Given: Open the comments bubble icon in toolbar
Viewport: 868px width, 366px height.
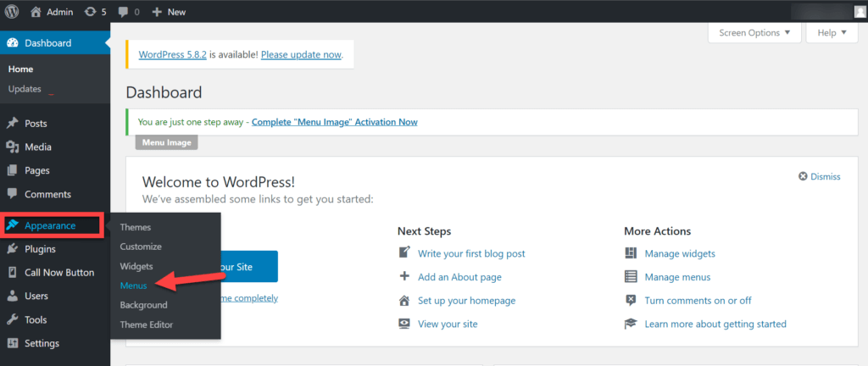Looking at the screenshot, I should coord(123,12).
